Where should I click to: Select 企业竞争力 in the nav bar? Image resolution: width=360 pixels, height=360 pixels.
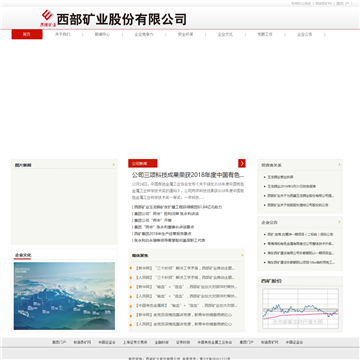144,34
